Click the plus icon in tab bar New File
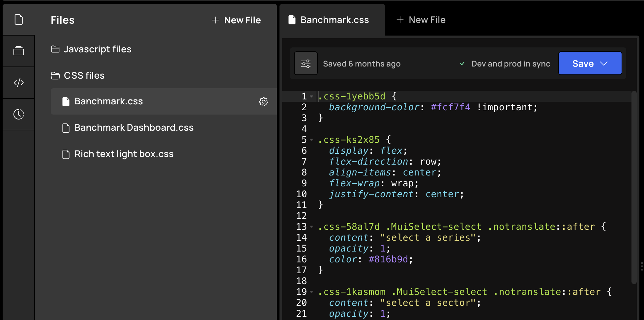Image resolution: width=644 pixels, height=320 pixels. 400,20
